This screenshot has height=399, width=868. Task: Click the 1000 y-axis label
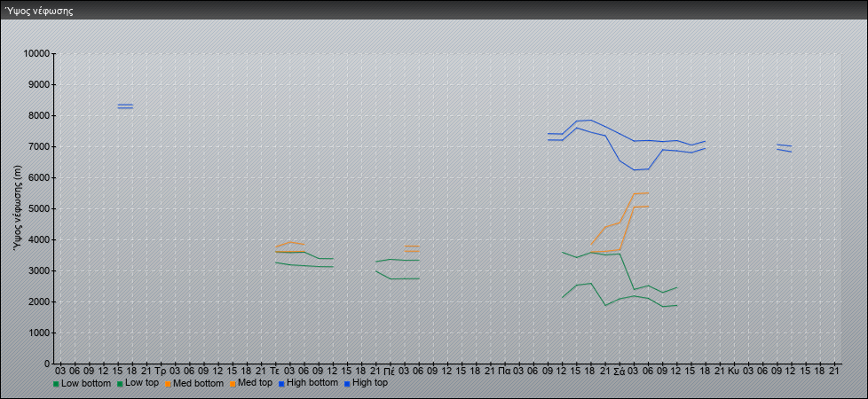coord(38,332)
